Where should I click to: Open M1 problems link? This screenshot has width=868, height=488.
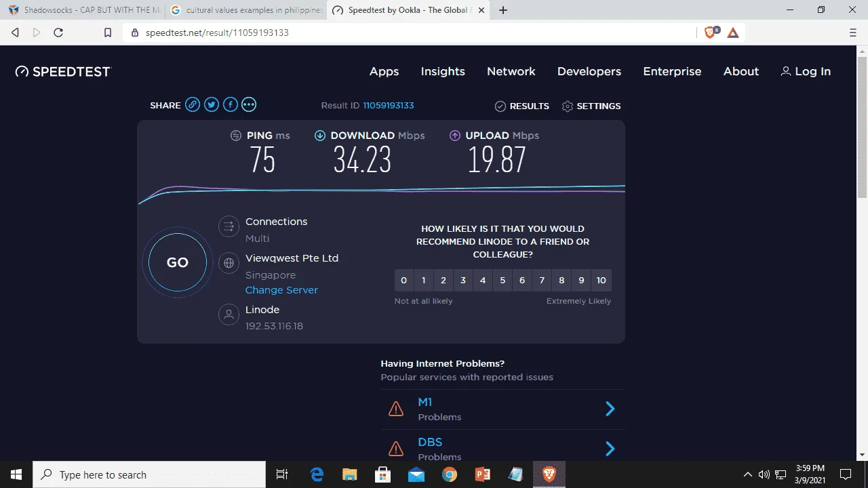pyautogui.click(x=425, y=403)
